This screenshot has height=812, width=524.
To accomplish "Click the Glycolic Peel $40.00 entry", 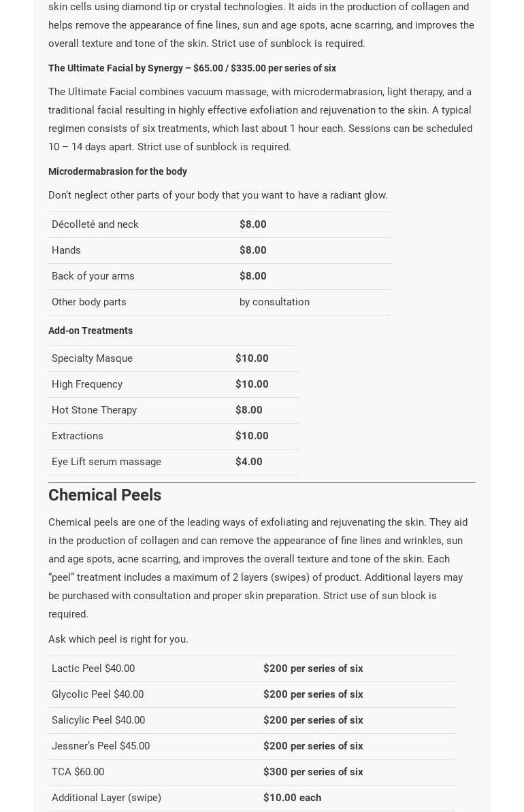I will 97,694.
